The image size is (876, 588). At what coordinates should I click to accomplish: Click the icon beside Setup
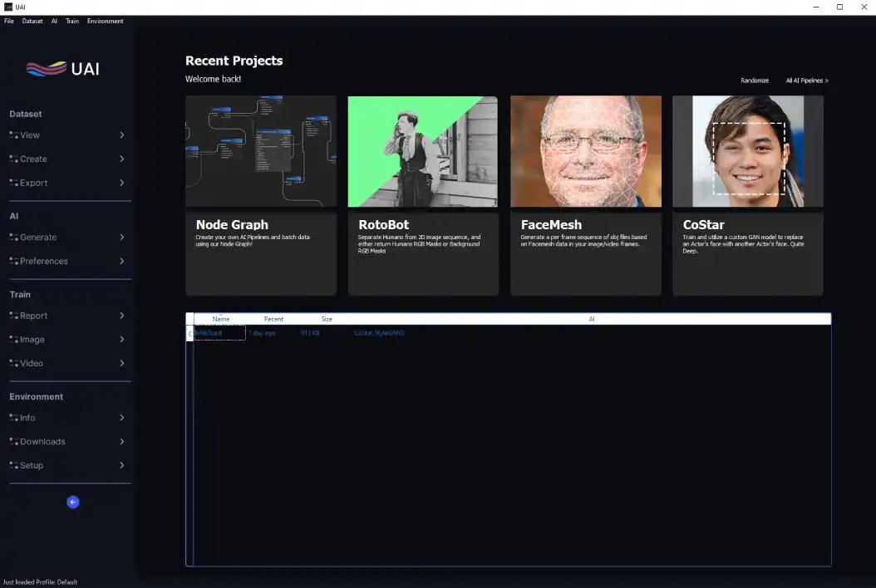click(14, 465)
